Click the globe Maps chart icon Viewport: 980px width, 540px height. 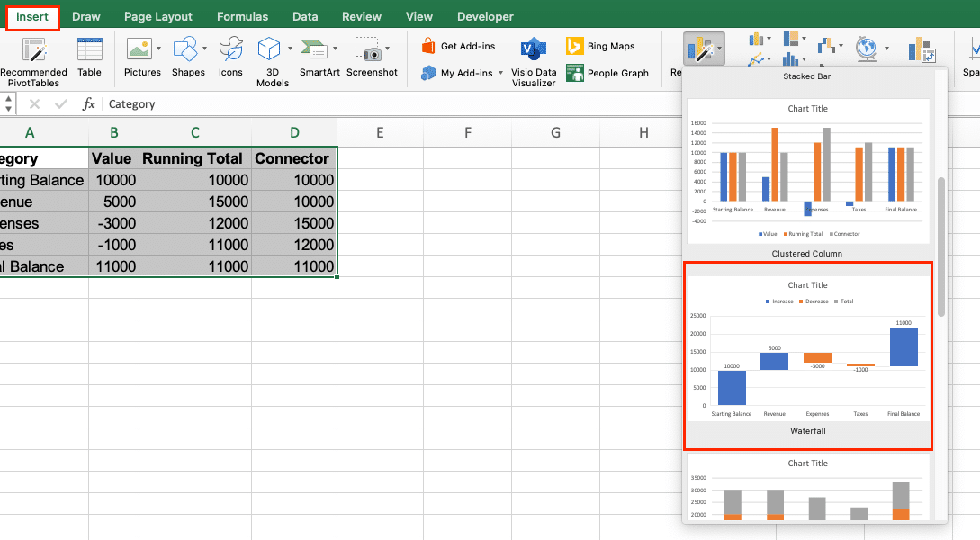(x=867, y=49)
